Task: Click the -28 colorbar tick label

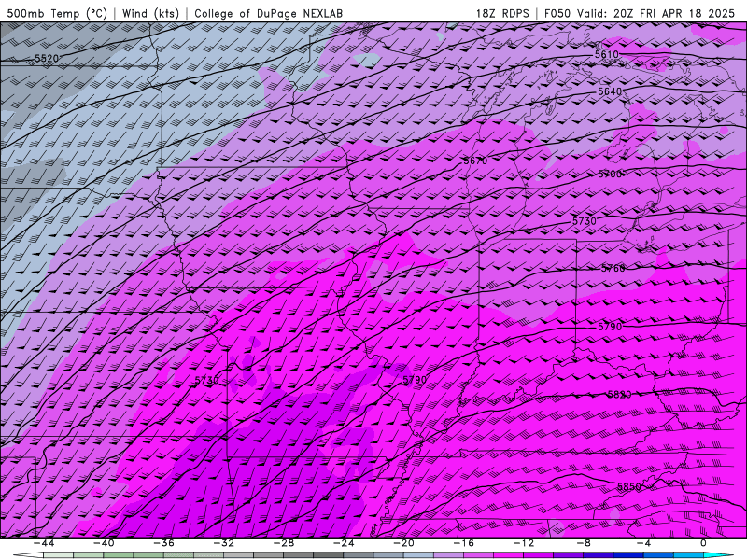Action: pyautogui.click(x=284, y=543)
